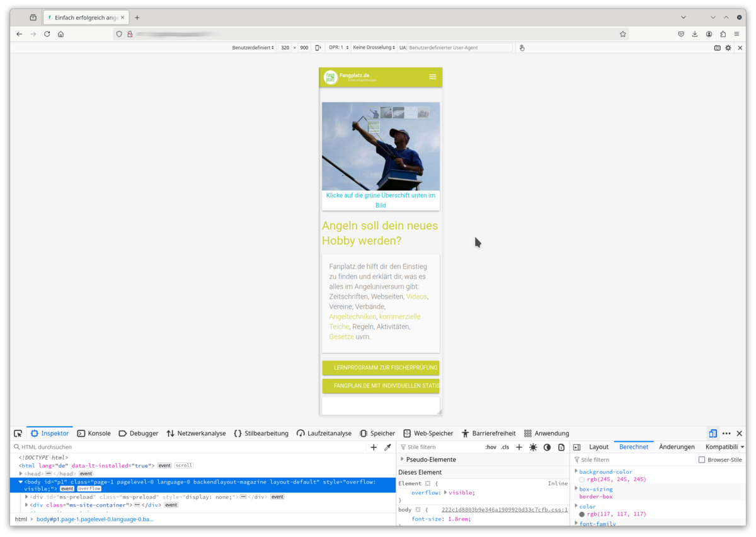The width and height of the screenshot is (756, 537).
Task: Enable the Browser-Stile checkbox
Action: tap(702, 460)
